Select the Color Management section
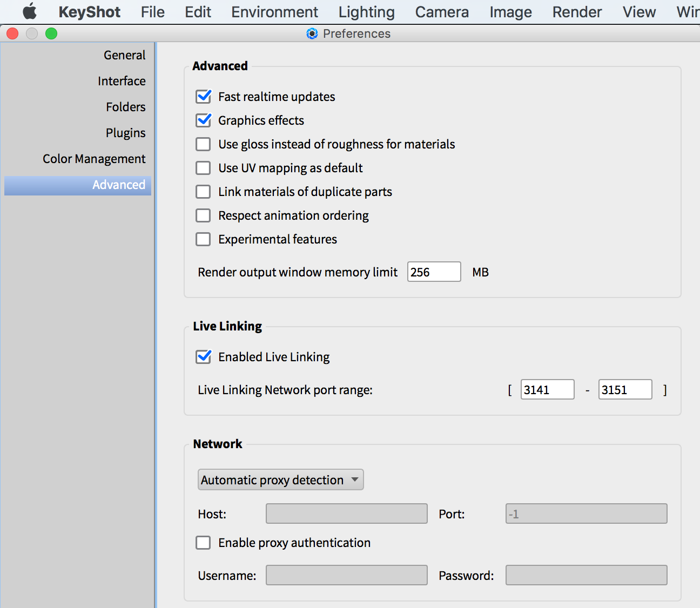The height and width of the screenshot is (608, 700). pyautogui.click(x=94, y=159)
